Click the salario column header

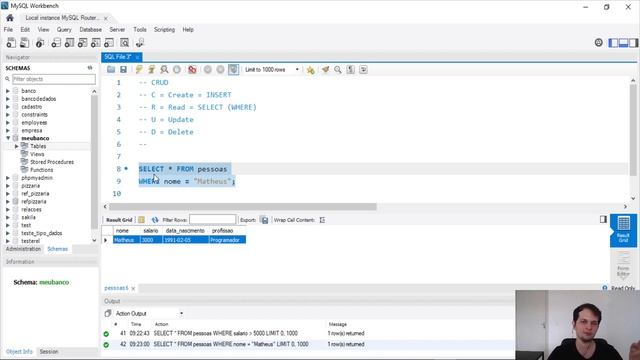click(151, 231)
